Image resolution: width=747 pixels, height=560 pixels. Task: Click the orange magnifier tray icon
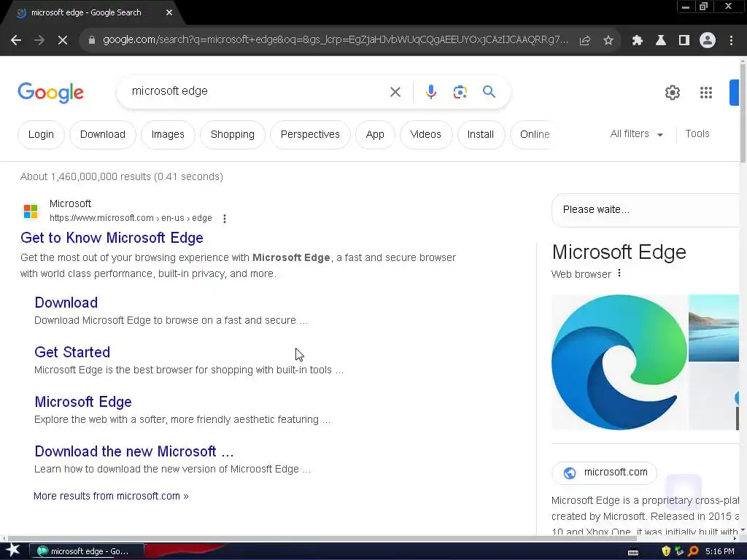click(x=693, y=551)
